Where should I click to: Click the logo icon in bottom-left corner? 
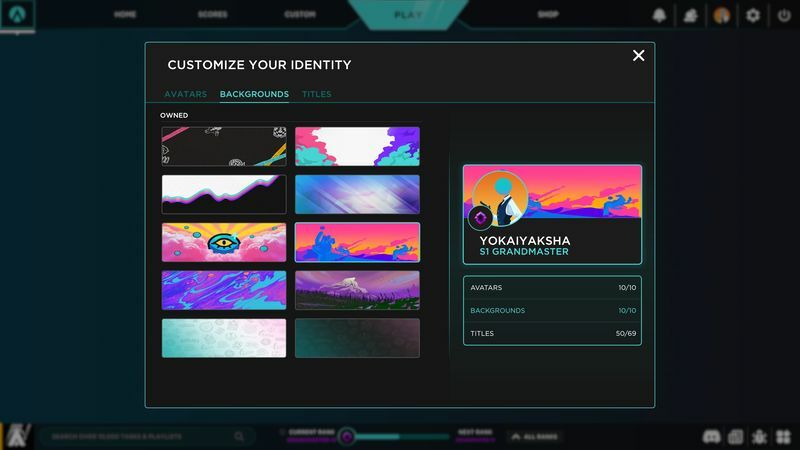pos(17,436)
